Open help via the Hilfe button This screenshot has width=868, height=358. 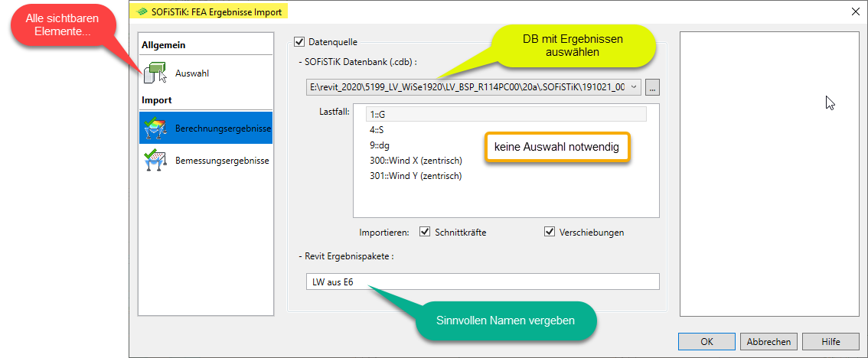(830, 341)
